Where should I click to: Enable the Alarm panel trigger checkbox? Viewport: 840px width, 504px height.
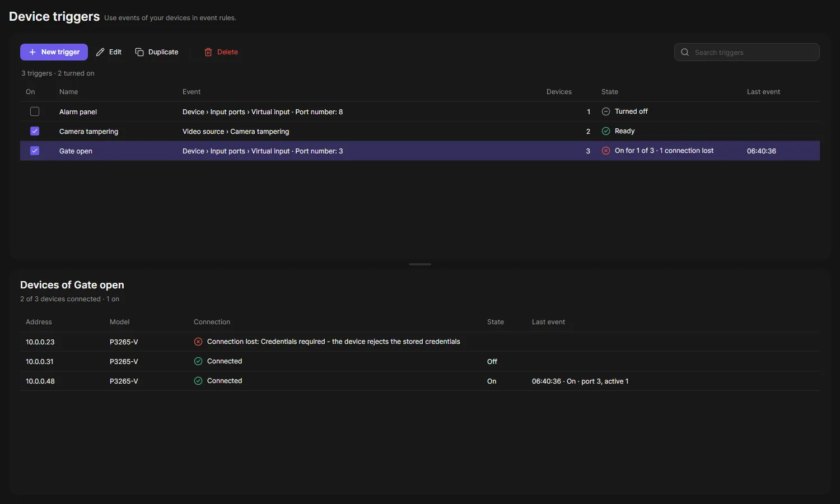[35, 111]
